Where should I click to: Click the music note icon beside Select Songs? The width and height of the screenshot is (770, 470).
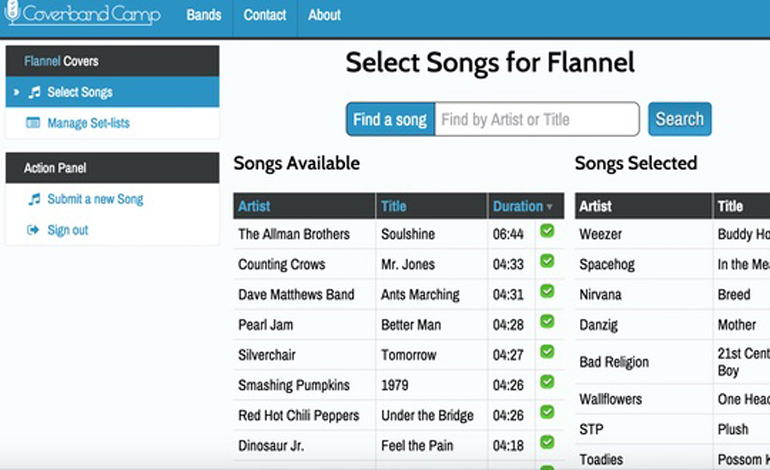tap(34, 92)
